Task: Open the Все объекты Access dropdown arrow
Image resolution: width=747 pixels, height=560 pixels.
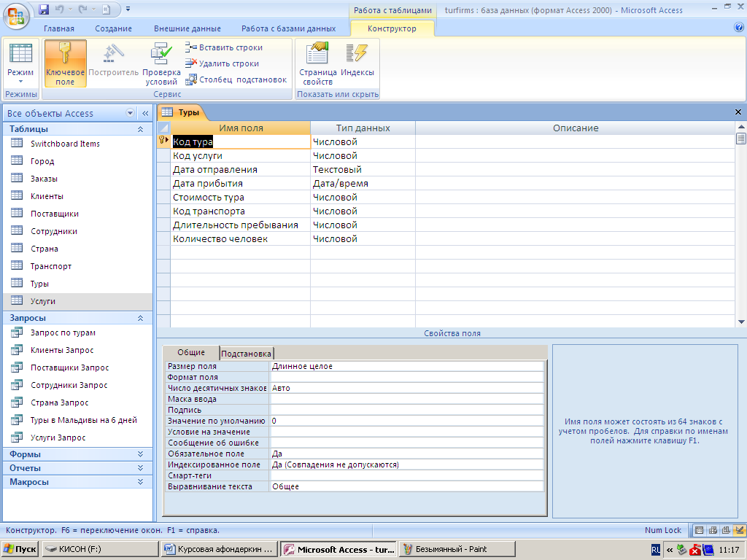Action: (130, 113)
